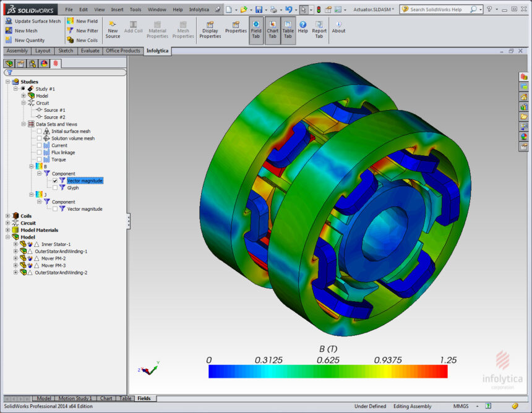Open the Insert menu
The height and width of the screenshot is (413, 532).
(x=117, y=9)
